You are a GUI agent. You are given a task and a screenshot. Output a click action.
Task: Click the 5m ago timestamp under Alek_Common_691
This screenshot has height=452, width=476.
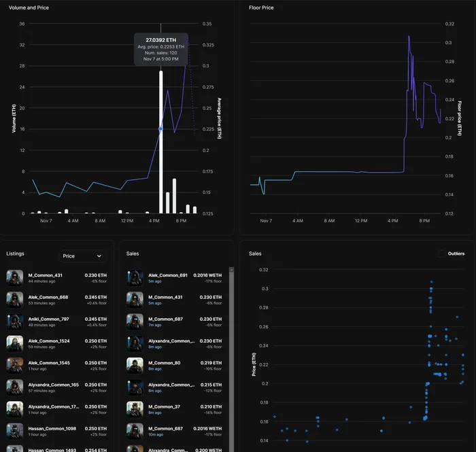click(x=155, y=281)
